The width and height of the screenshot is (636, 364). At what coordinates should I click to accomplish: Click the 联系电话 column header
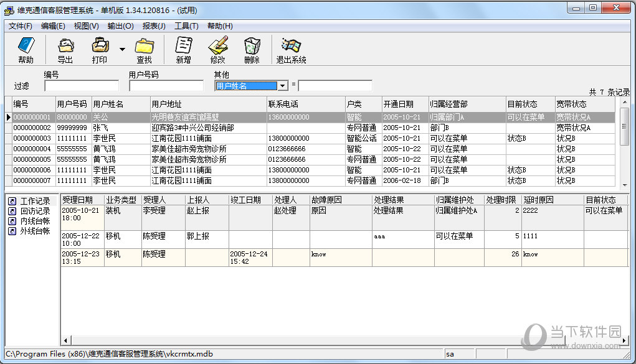(306, 104)
